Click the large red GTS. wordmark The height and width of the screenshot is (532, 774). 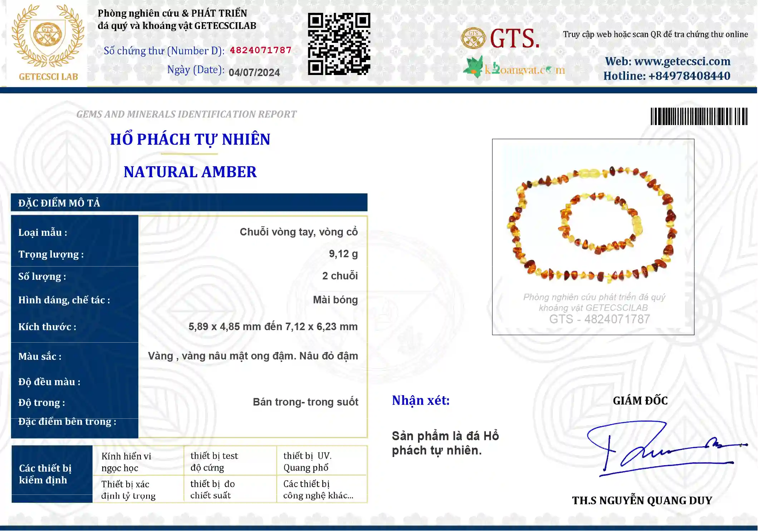tap(514, 38)
